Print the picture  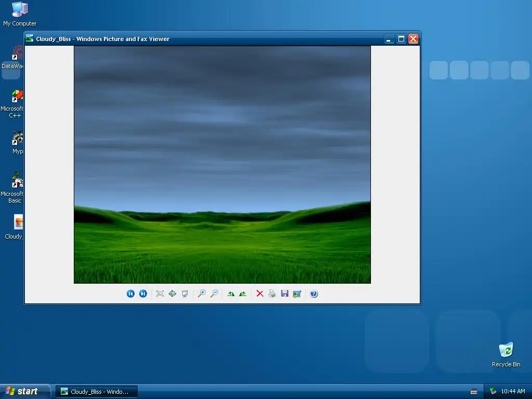pyautogui.click(x=272, y=294)
